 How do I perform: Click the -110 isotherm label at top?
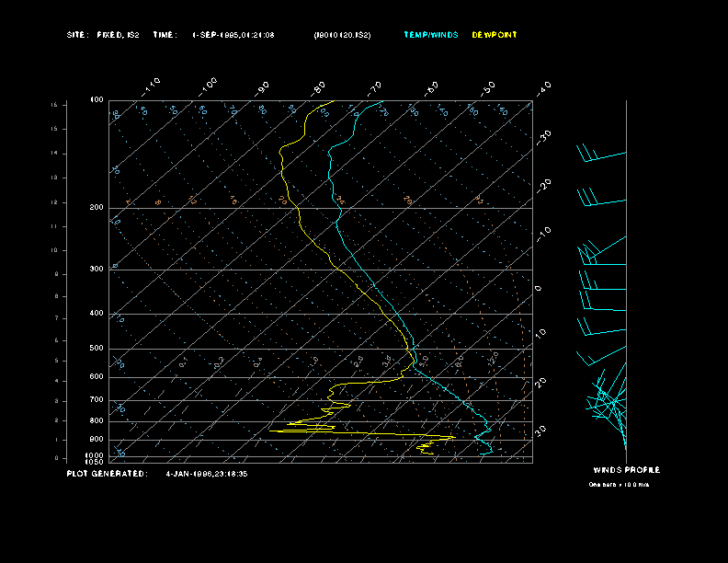click(x=151, y=87)
